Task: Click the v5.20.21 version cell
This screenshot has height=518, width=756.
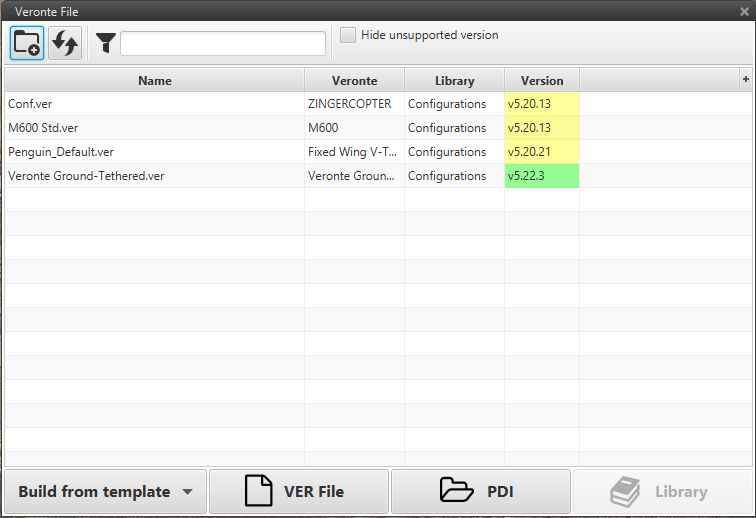Action: [x=542, y=152]
